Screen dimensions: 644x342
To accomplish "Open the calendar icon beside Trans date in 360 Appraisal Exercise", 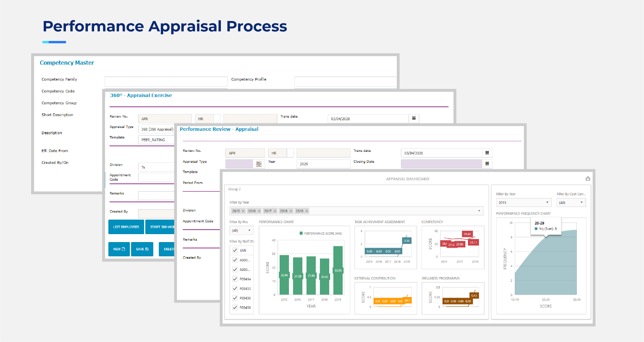I will tap(414, 118).
